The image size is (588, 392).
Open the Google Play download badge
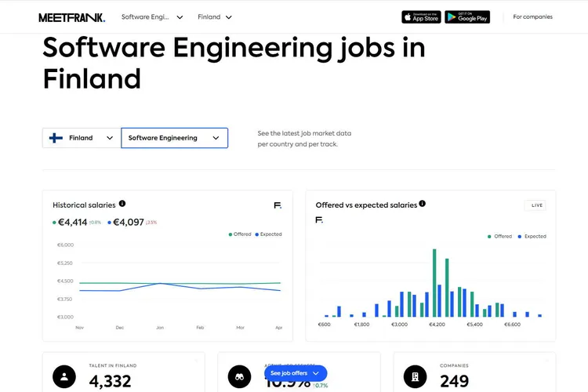click(x=467, y=17)
